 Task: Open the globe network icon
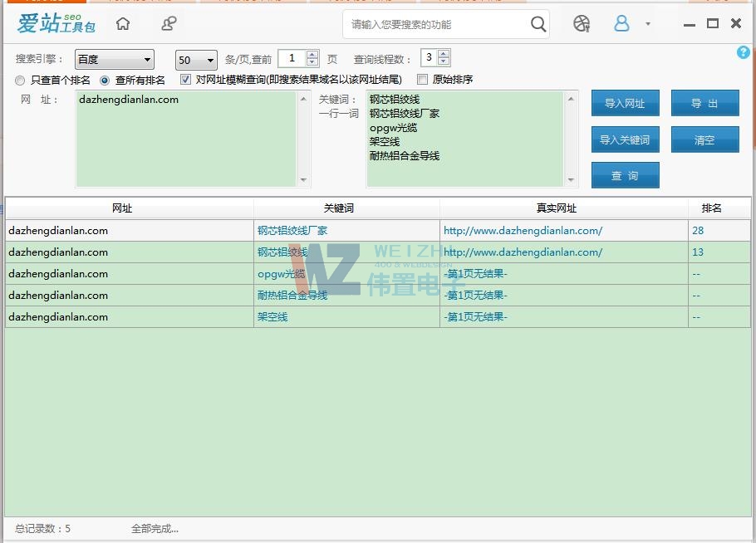(581, 24)
